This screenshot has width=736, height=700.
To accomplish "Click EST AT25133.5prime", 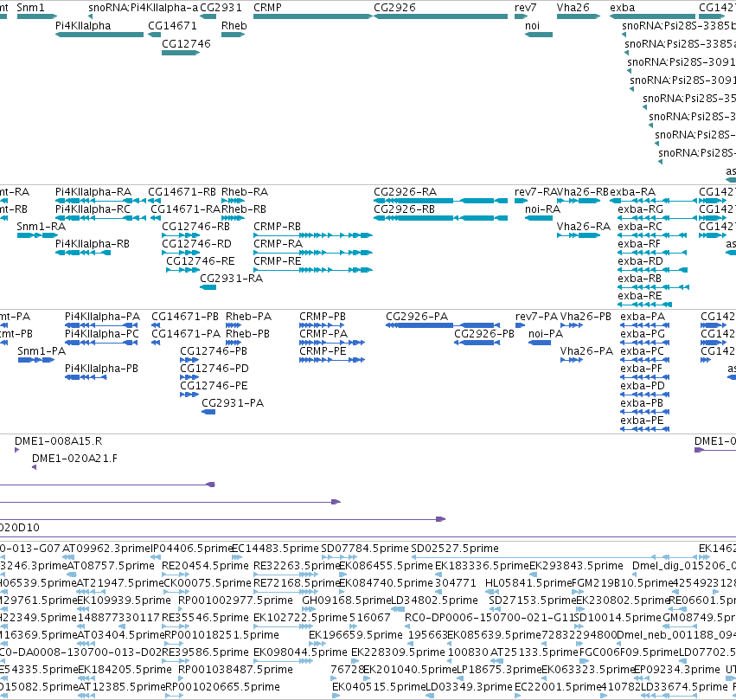I will (534, 652).
